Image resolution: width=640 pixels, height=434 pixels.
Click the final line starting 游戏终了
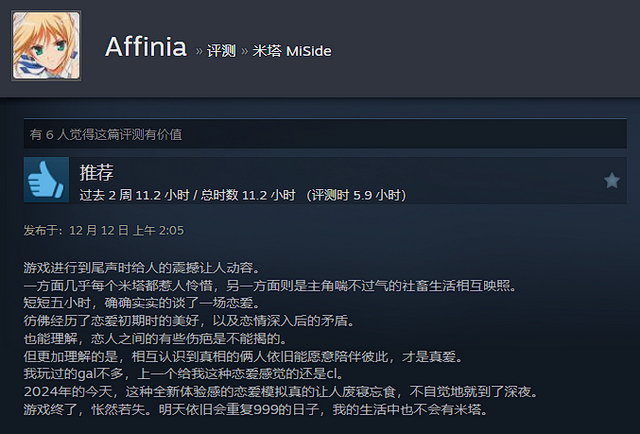point(256,409)
